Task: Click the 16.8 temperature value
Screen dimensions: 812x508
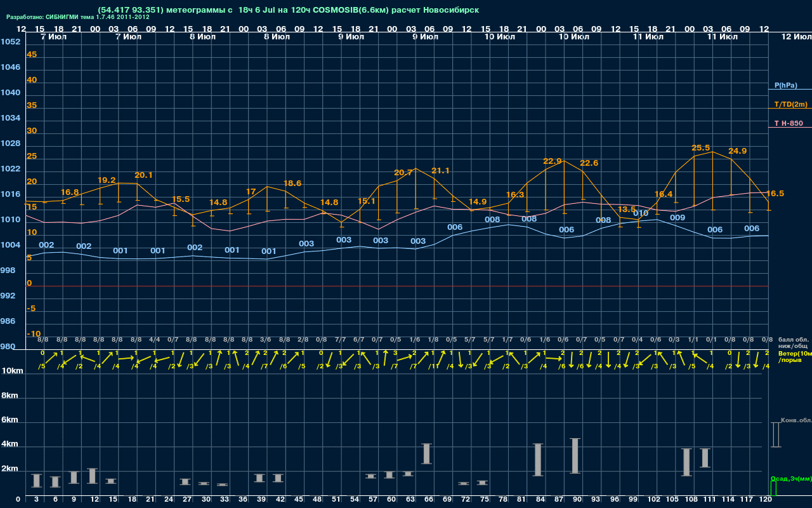Action: (70, 192)
